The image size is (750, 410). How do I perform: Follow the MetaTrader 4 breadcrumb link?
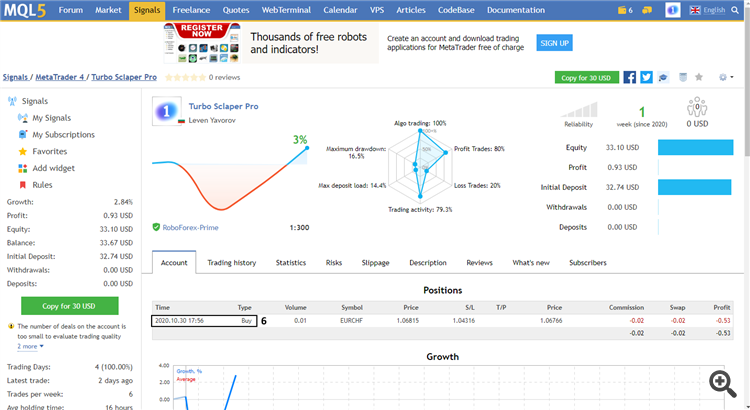pyautogui.click(x=60, y=77)
